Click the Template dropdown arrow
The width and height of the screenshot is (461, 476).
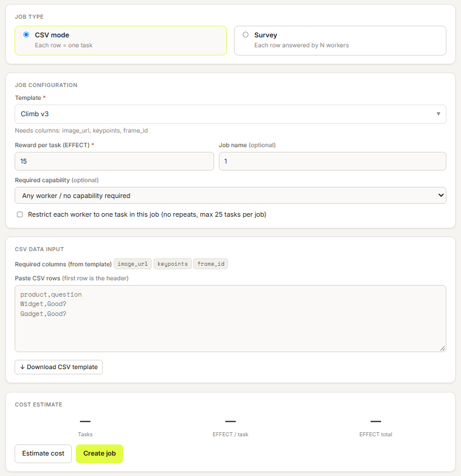pos(438,114)
